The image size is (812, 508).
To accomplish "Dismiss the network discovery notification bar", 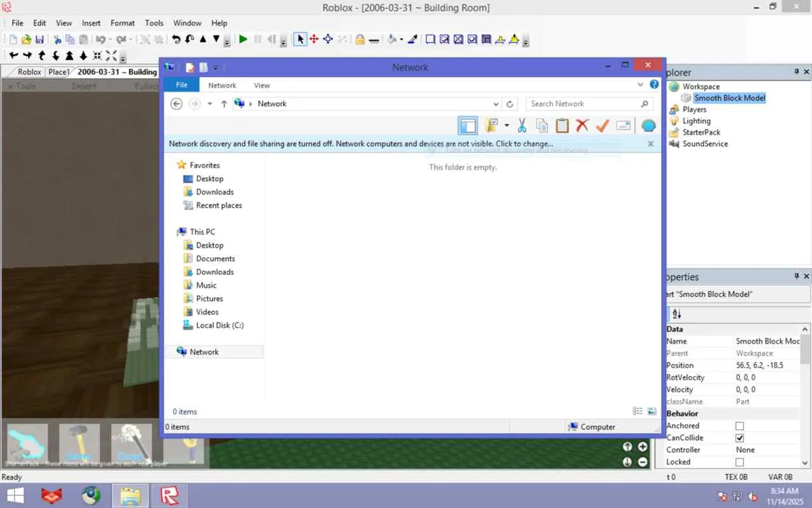I will coord(650,144).
